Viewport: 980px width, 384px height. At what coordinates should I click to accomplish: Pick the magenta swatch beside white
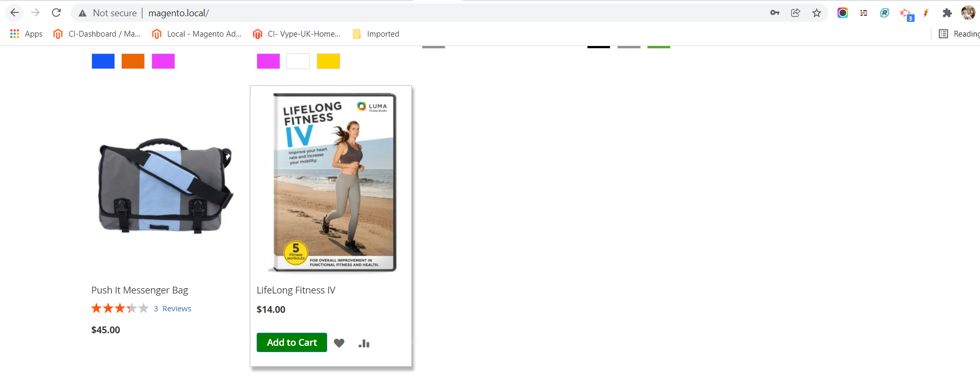tap(268, 61)
